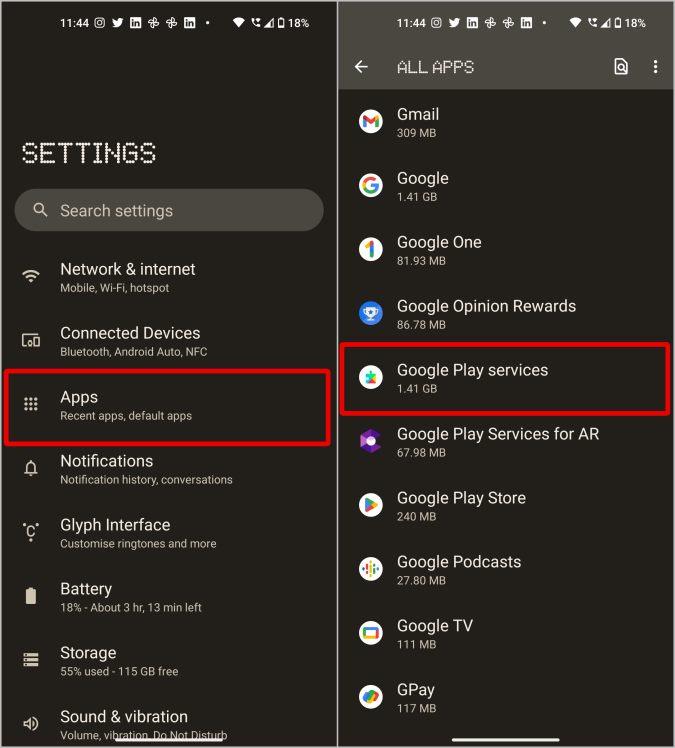The height and width of the screenshot is (748, 675).
Task: Select Google One app entry
Action: (506, 250)
